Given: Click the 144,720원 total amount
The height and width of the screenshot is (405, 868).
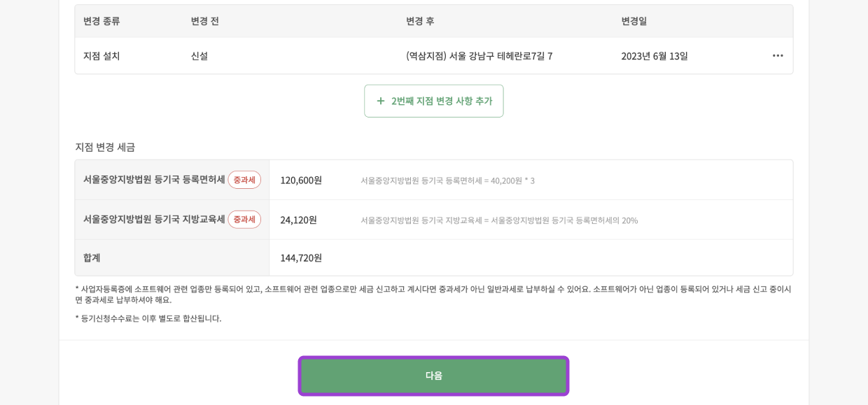Looking at the screenshot, I should coord(301,258).
